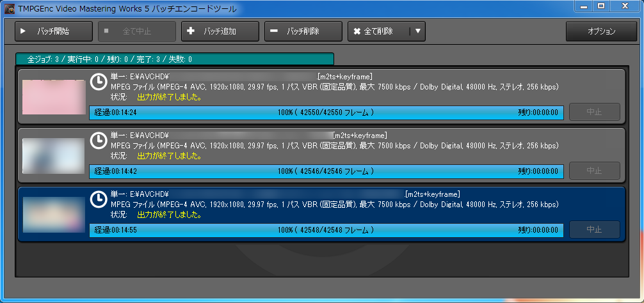Maximize the batch encode tool window

pos(601,6)
